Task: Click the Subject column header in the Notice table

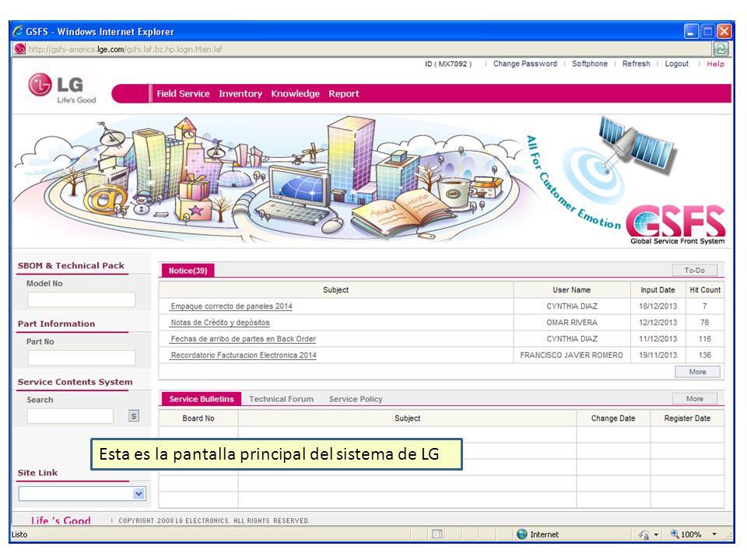Action: click(x=335, y=289)
